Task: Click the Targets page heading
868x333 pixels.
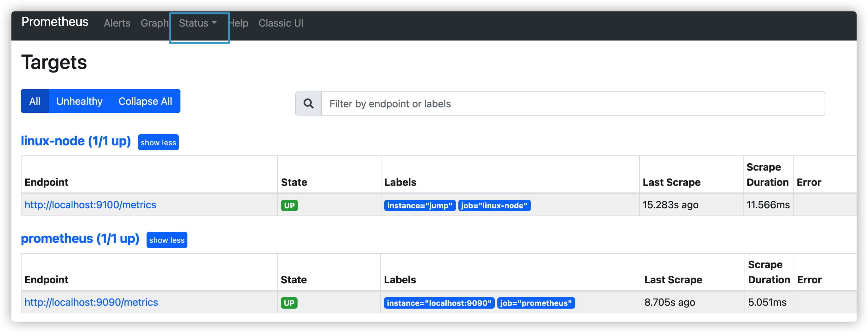Action: tap(54, 62)
